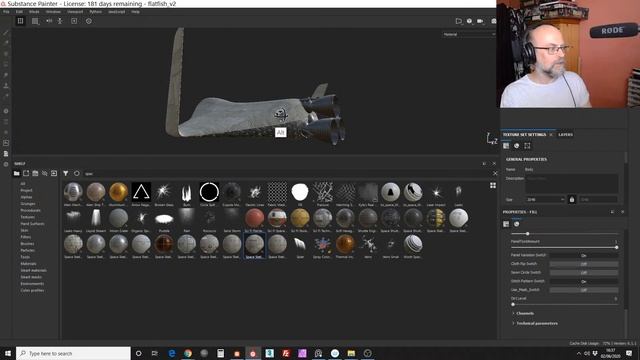This screenshot has height=360, width=640.
Task: Adjust the Dirt Level slider handle
Action: tap(513, 304)
